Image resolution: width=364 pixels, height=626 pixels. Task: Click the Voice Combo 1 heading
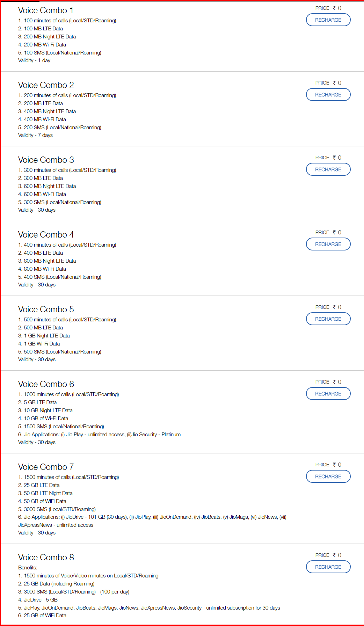tap(46, 10)
